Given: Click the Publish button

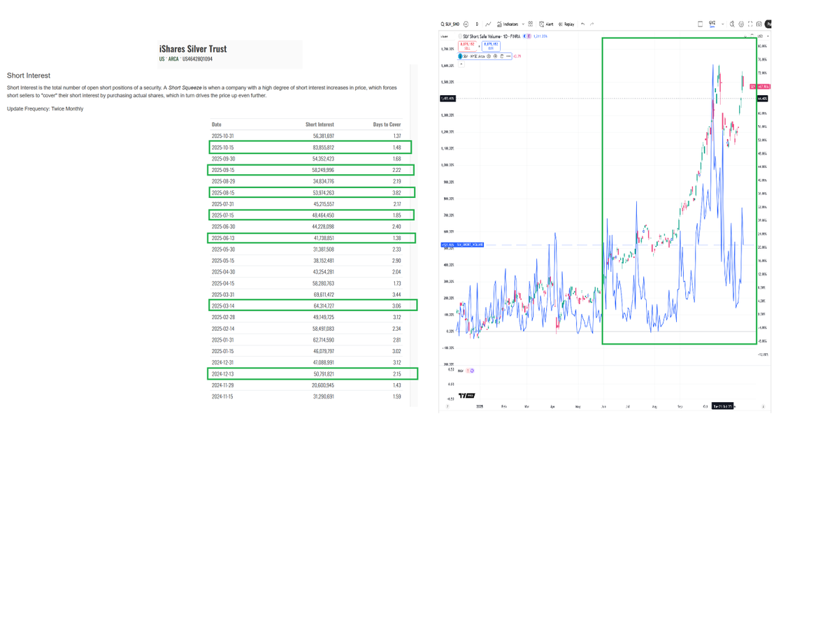Looking at the screenshot, I should (x=768, y=24).
